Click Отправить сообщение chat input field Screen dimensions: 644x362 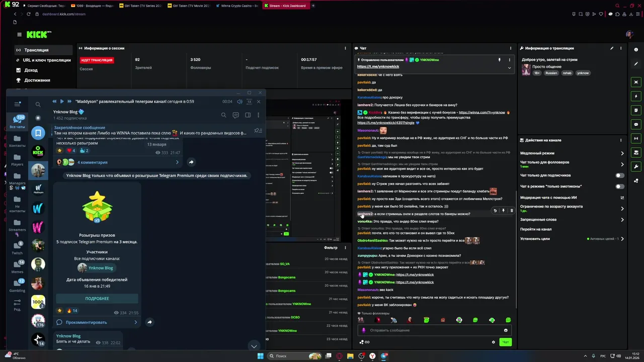[x=435, y=330]
